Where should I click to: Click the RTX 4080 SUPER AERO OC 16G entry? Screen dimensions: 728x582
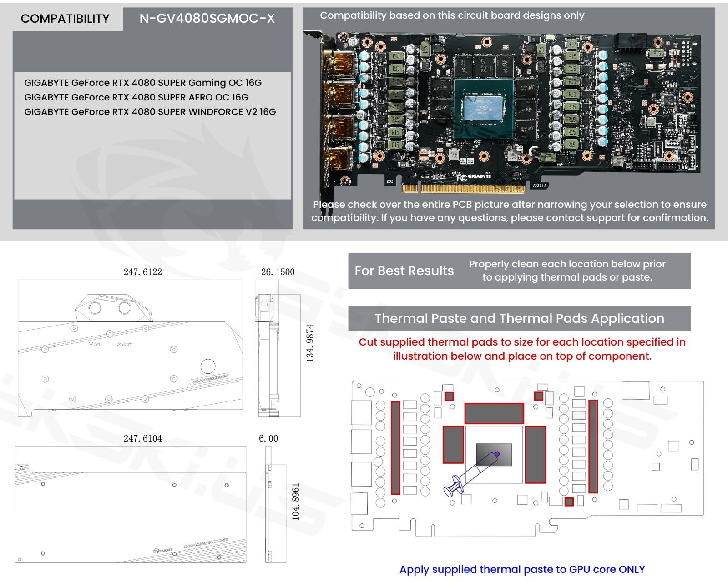click(136, 97)
